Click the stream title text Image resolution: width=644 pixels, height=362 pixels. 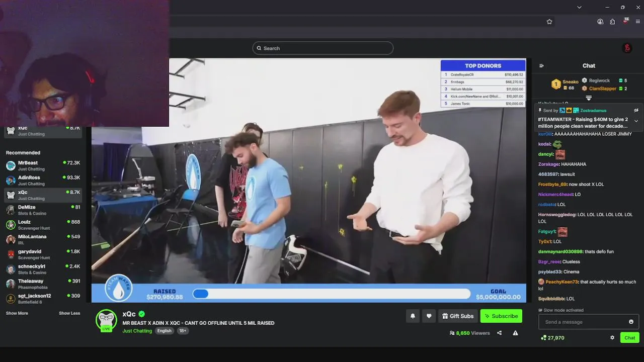[198, 323]
